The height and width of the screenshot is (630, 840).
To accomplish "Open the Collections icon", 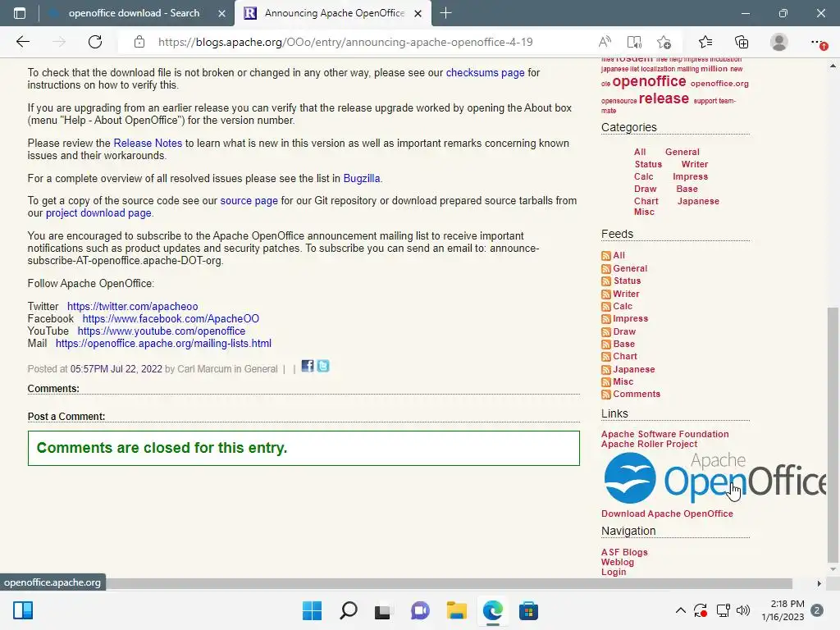I will [x=742, y=42].
